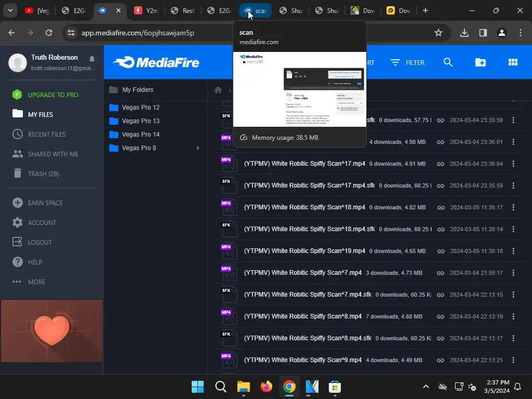532x399 pixels.
Task: Open file (YTPMV) White Robitic Spiffy Scan^19.mp4
Action: pyautogui.click(x=304, y=251)
